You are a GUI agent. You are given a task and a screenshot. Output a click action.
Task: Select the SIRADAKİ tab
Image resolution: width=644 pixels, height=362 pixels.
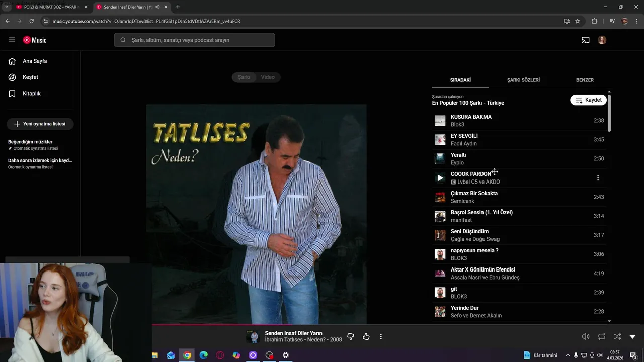click(x=460, y=80)
